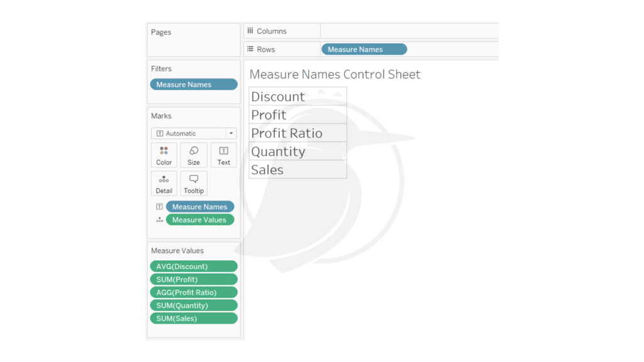Open the Text marks card
Image resolution: width=644 pixels, height=362 pixels.
tap(223, 155)
